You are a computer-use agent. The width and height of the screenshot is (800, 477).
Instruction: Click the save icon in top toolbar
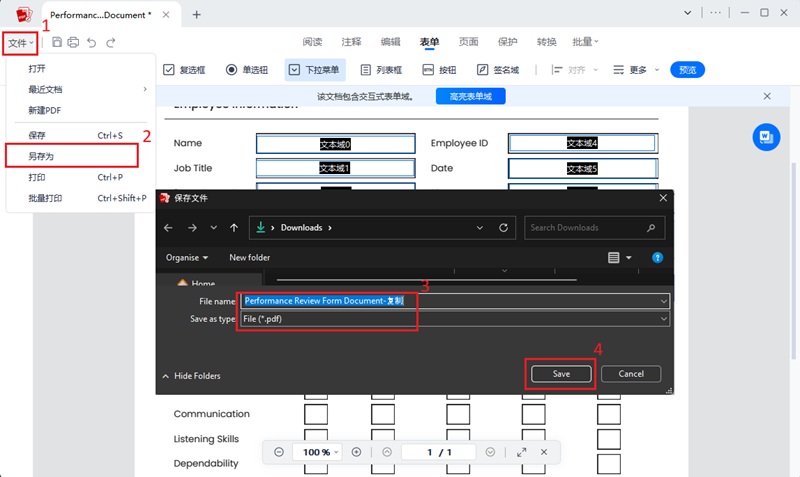[57, 42]
